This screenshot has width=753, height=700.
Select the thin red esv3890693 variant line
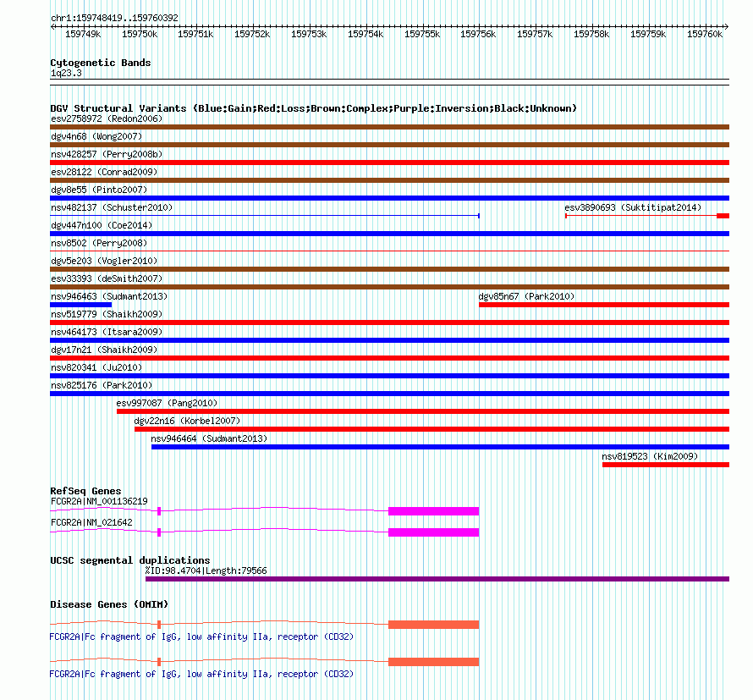tap(641, 216)
